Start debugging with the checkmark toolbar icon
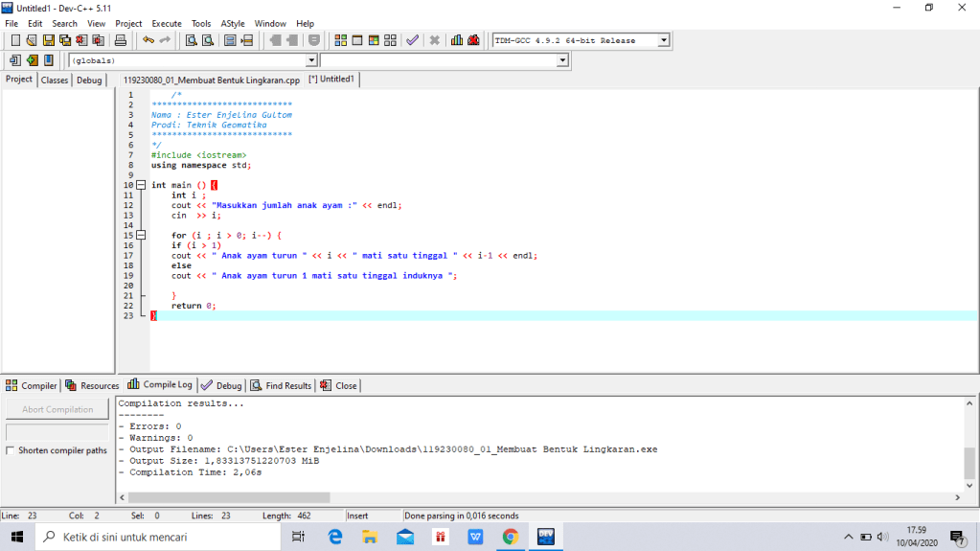 click(412, 40)
